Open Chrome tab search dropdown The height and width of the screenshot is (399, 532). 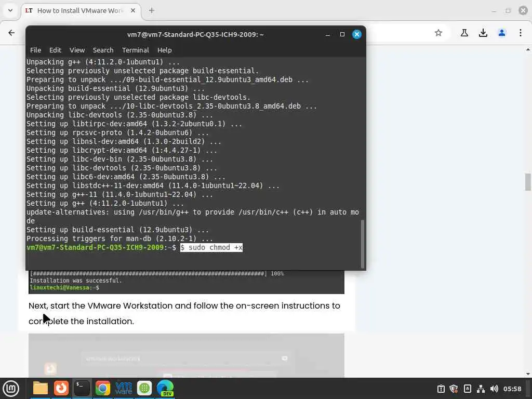click(x=10, y=10)
